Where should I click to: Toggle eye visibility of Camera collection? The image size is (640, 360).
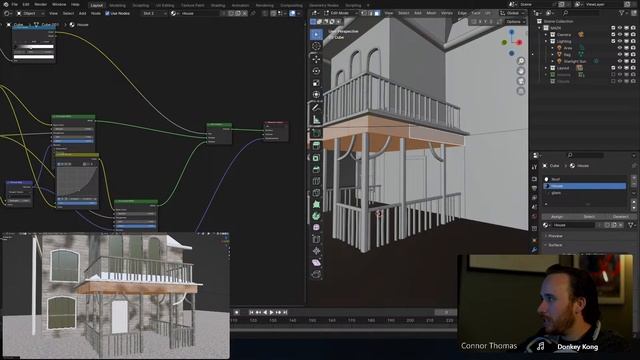(620, 35)
